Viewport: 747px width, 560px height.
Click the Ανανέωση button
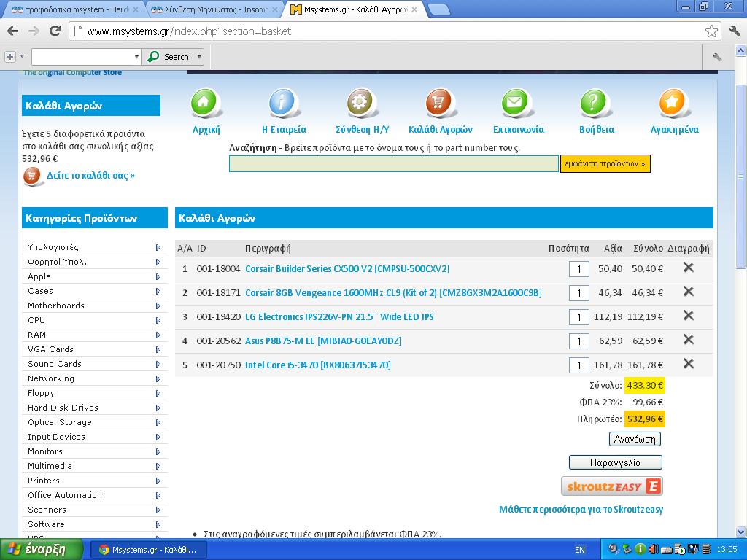[x=635, y=439]
